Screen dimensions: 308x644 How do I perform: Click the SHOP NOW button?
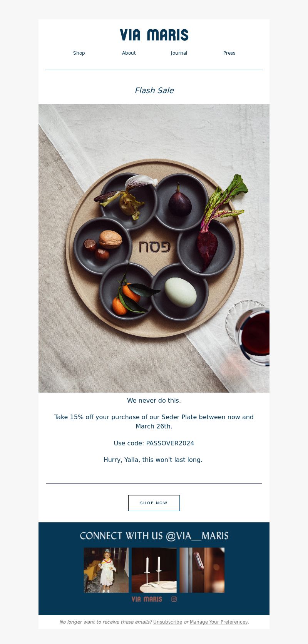click(154, 503)
